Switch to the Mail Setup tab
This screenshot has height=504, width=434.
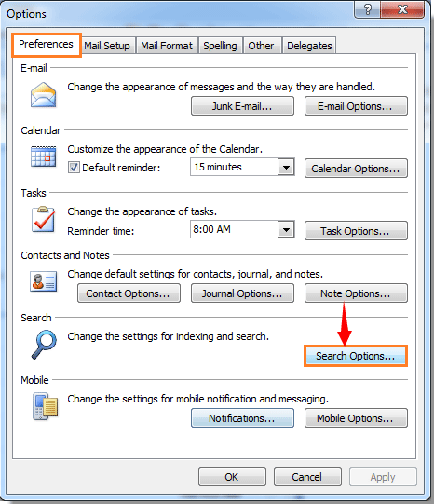pyautogui.click(x=107, y=46)
